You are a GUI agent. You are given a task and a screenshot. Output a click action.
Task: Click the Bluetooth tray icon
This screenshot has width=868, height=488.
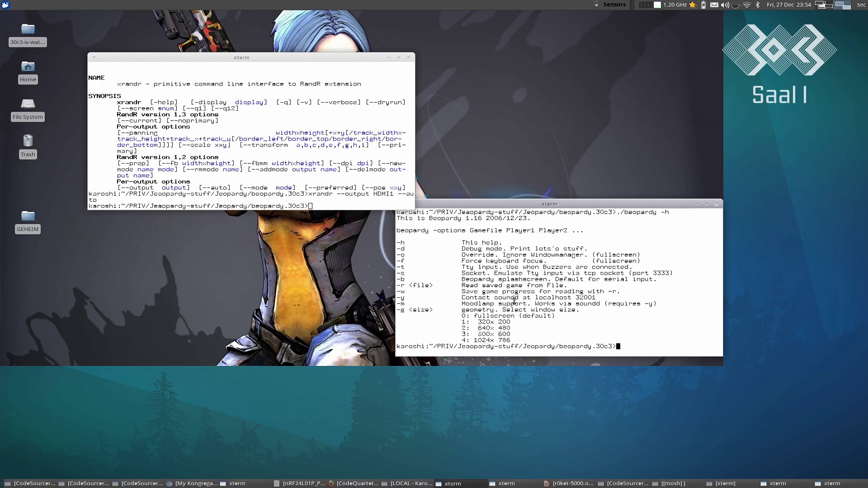(758, 5)
